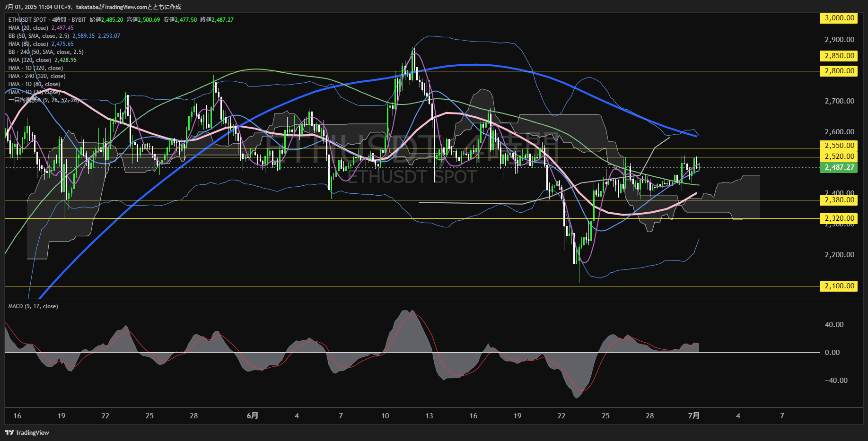Screen dimensions: 868x441
Task: Click the BB (50, SMA, close, 2.5) legend
Action: (39, 36)
